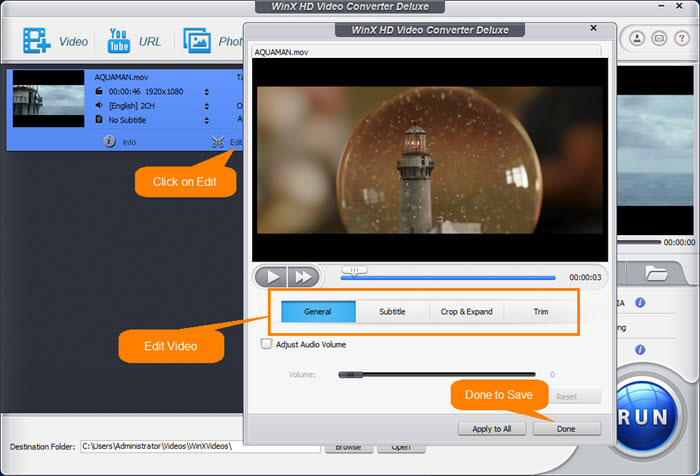Enable the Adjust Audio Volume checkbox
The image size is (700, 476).
tap(266, 344)
